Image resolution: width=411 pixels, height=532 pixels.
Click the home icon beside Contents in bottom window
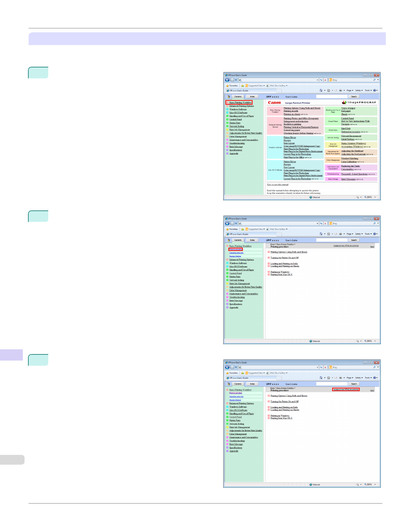(229, 384)
